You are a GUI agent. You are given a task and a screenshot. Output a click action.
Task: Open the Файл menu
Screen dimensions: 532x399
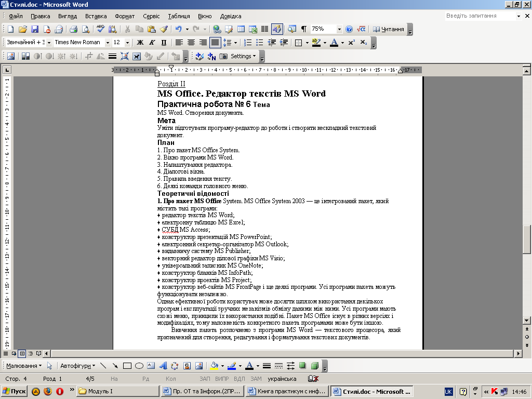pyautogui.click(x=16, y=16)
